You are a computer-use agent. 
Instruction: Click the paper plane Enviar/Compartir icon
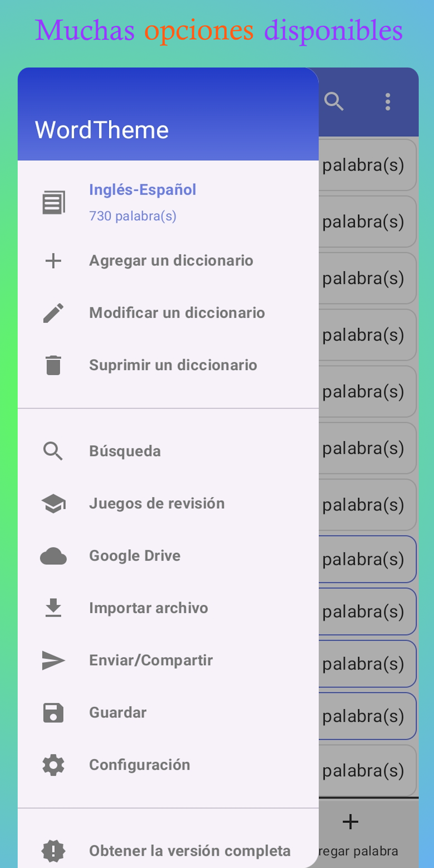coord(53,661)
